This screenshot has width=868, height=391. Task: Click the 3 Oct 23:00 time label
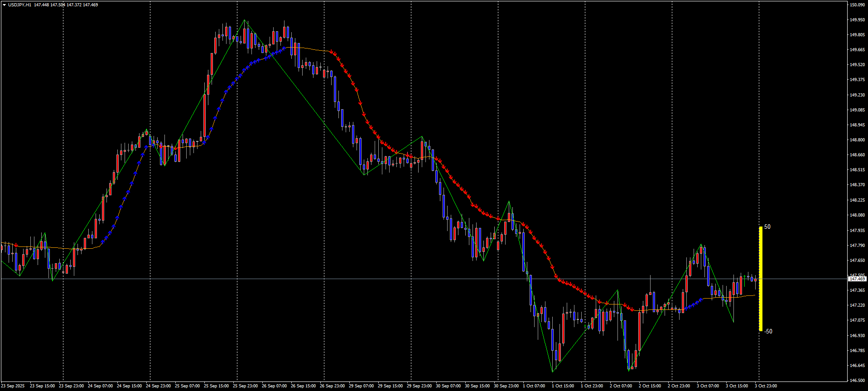(x=766, y=386)
